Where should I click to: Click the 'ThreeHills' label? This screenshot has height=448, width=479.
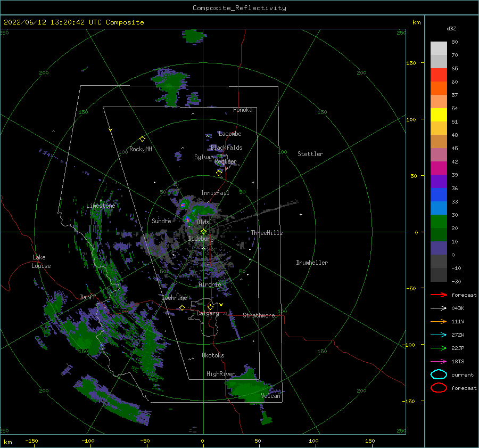click(x=267, y=233)
